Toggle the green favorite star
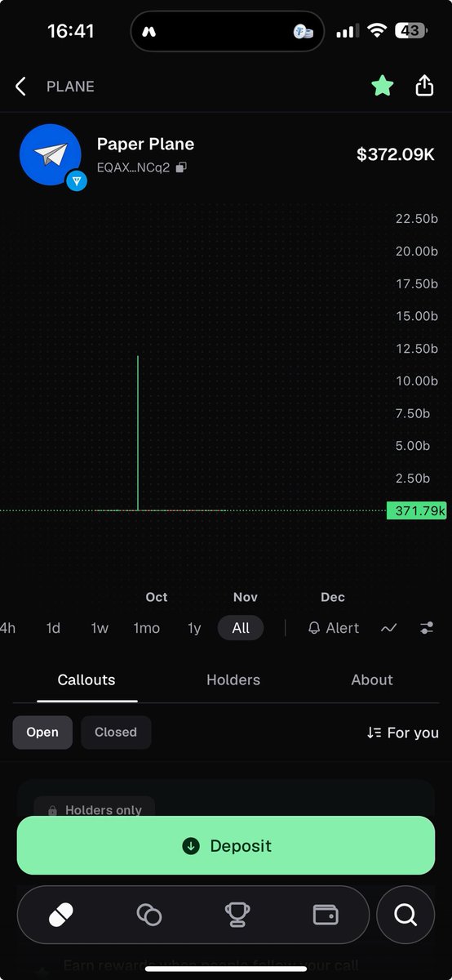Screen dimensions: 452x980 coord(382,85)
